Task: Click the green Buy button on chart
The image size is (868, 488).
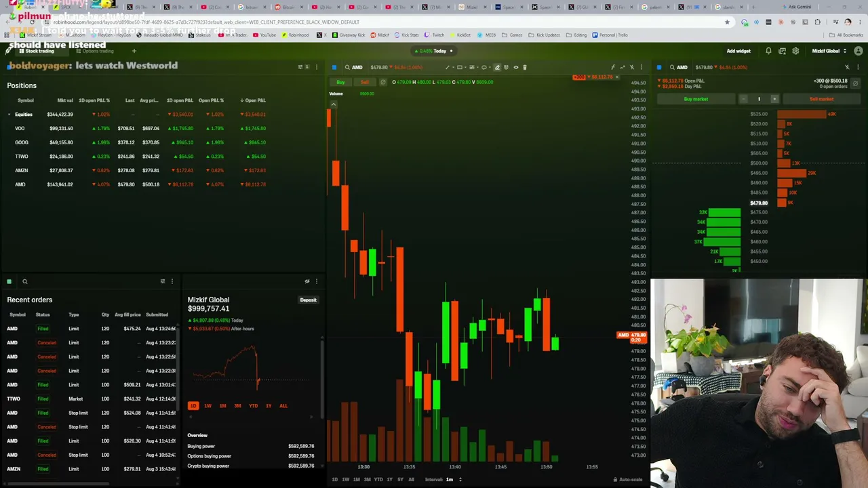Action: pyautogui.click(x=340, y=82)
